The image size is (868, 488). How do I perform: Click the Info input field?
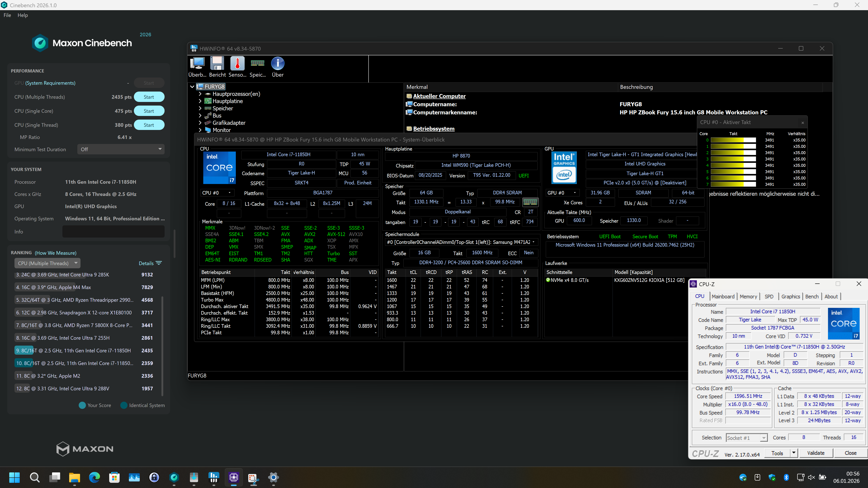(113, 232)
